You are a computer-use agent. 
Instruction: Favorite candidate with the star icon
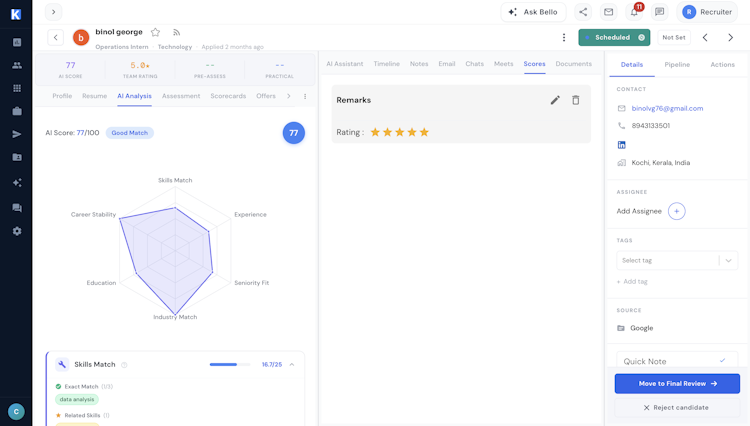(x=155, y=32)
